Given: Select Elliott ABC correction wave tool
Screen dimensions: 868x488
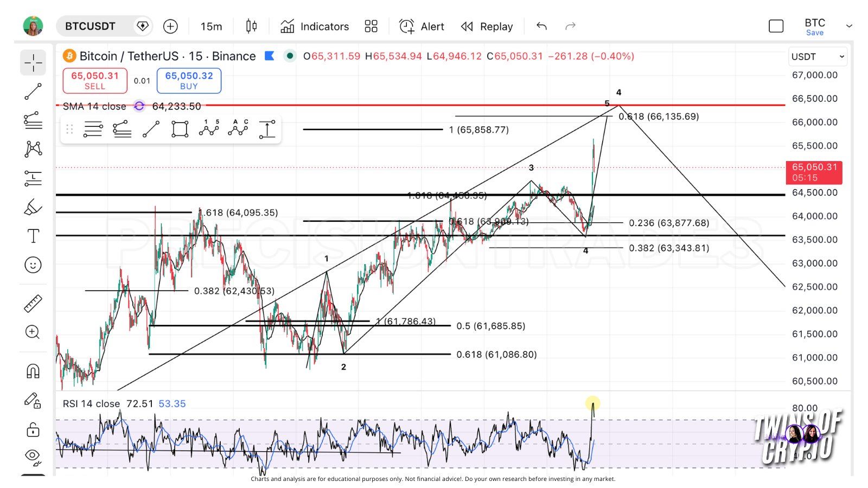Looking at the screenshot, I should click(x=238, y=129).
